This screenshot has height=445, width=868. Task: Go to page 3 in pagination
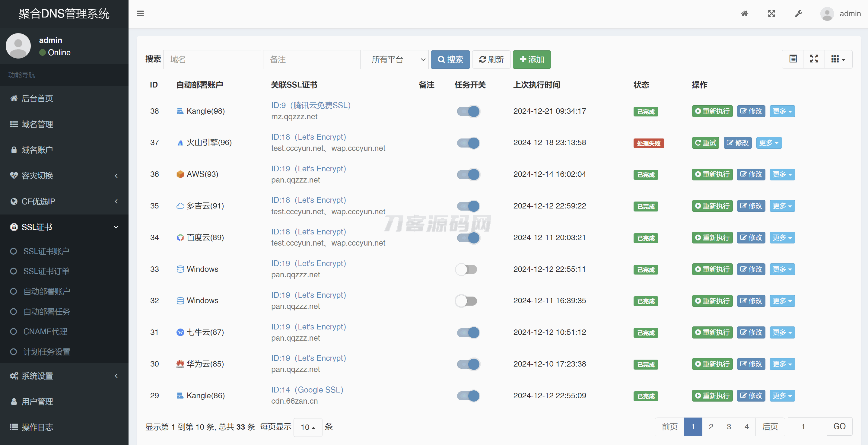coord(729,427)
